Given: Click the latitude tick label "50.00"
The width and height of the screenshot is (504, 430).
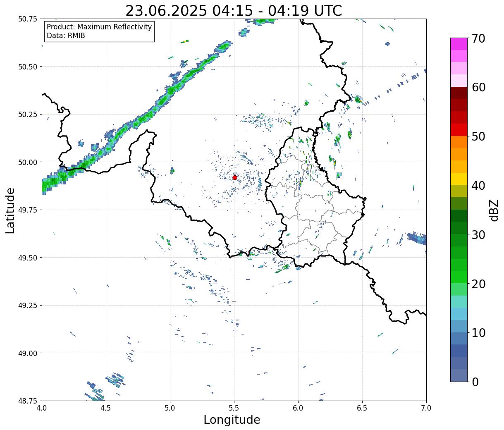Looking at the screenshot, I should 28,162.
